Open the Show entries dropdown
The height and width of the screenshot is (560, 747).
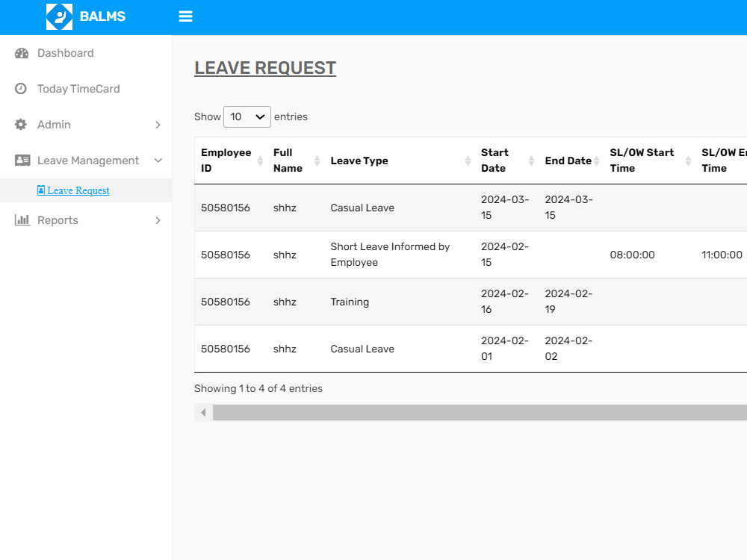pyautogui.click(x=247, y=116)
